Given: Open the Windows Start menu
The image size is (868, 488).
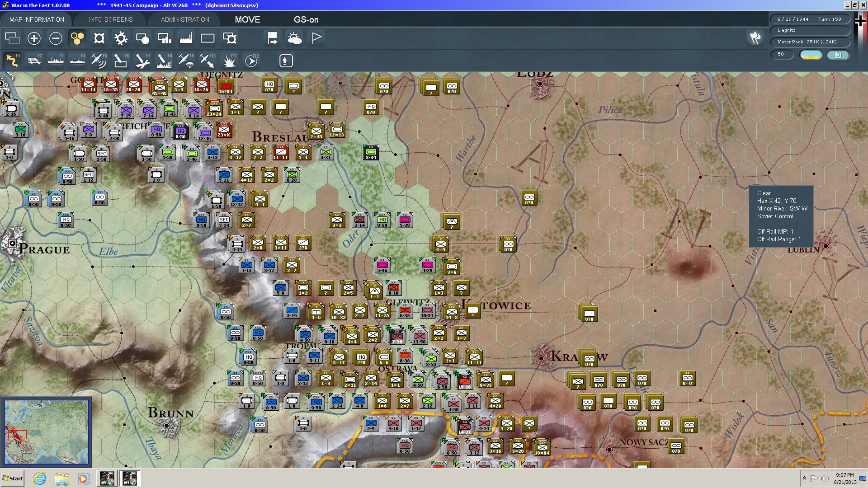Looking at the screenshot, I should (x=13, y=479).
